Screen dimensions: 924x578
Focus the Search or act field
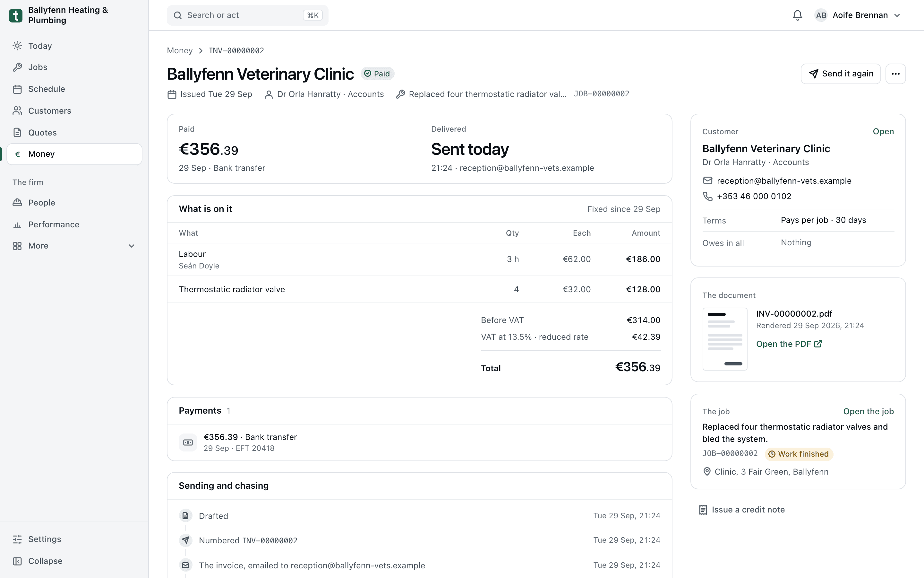click(x=247, y=15)
